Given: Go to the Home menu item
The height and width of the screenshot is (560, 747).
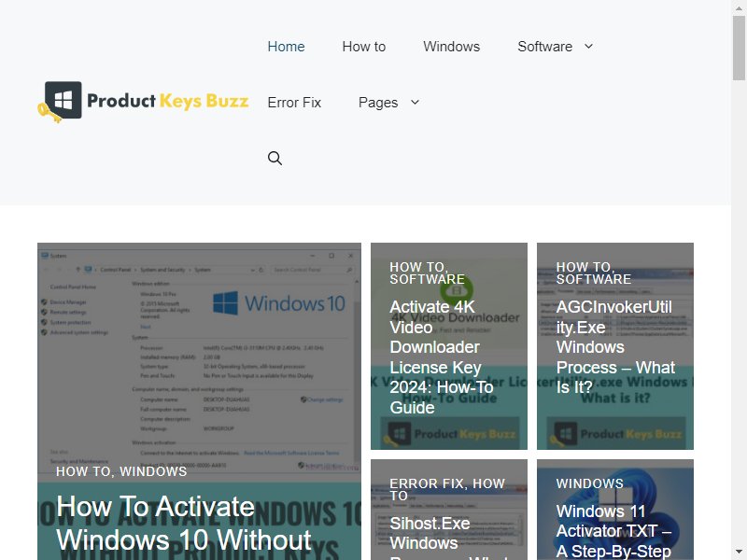Looking at the screenshot, I should point(286,46).
